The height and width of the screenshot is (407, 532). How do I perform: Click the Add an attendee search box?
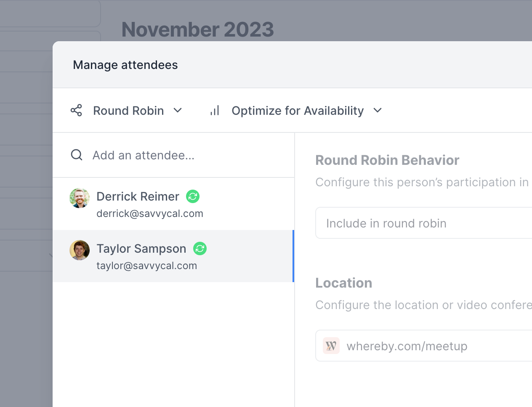(143, 155)
